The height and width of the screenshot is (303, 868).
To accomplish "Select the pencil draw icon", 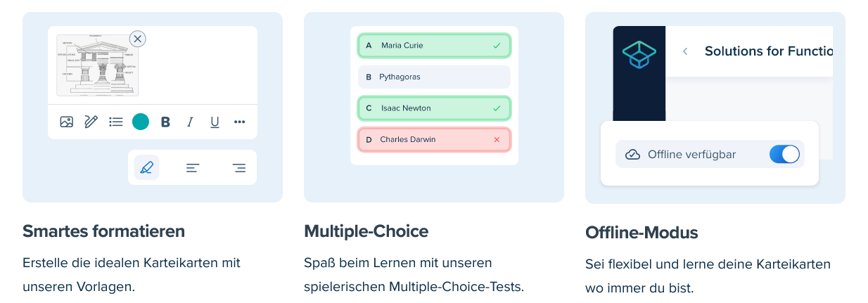I will (x=91, y=122).
